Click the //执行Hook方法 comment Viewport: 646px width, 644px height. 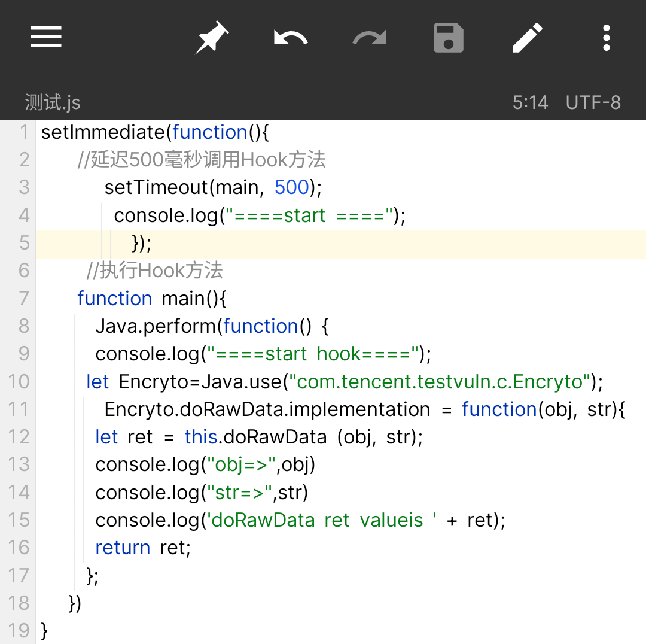[155, 271]
